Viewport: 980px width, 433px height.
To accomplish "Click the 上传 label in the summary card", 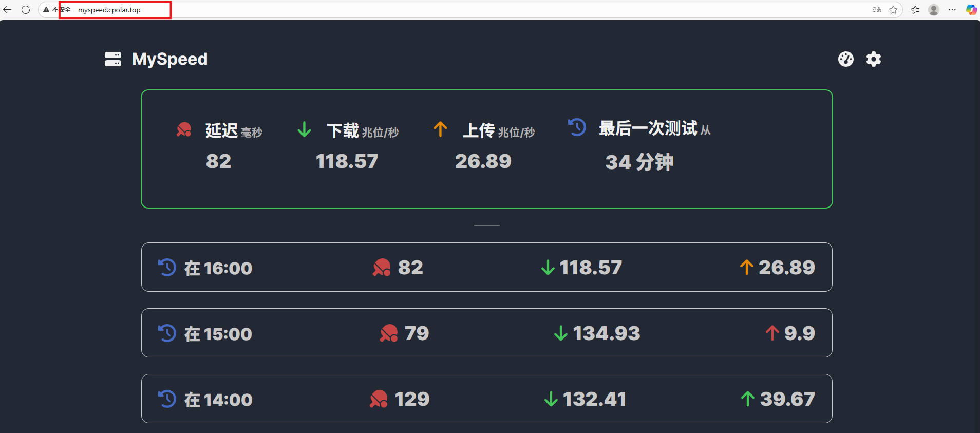I will (x=479, y=130).
